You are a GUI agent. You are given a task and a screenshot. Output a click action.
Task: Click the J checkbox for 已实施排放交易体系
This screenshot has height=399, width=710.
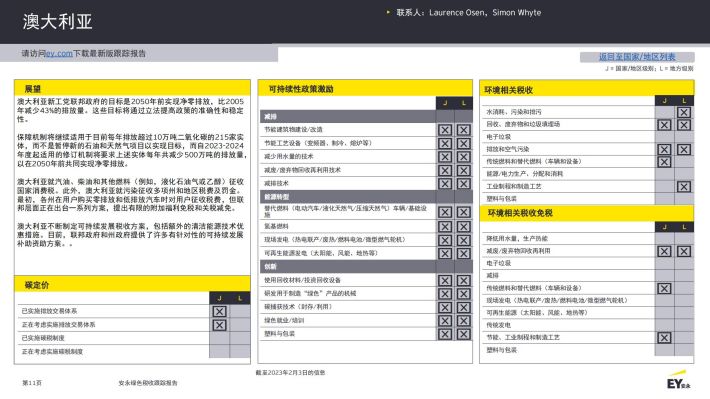pyautogui.click(x=219, y=312)
